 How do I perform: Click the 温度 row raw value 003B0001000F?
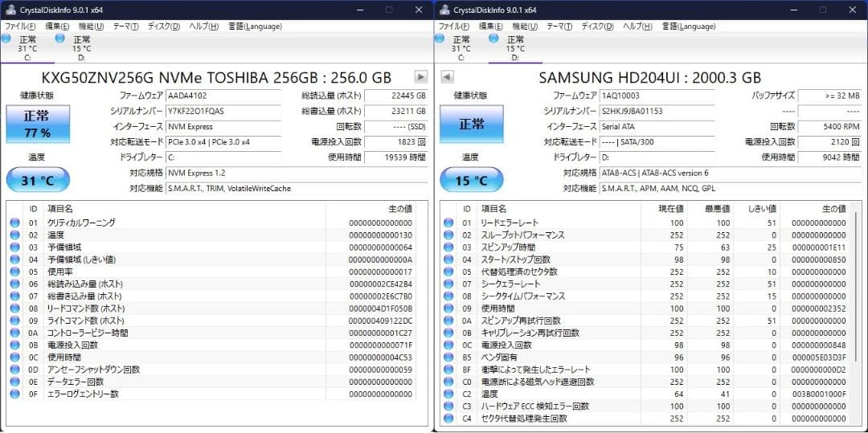[819, 394]
